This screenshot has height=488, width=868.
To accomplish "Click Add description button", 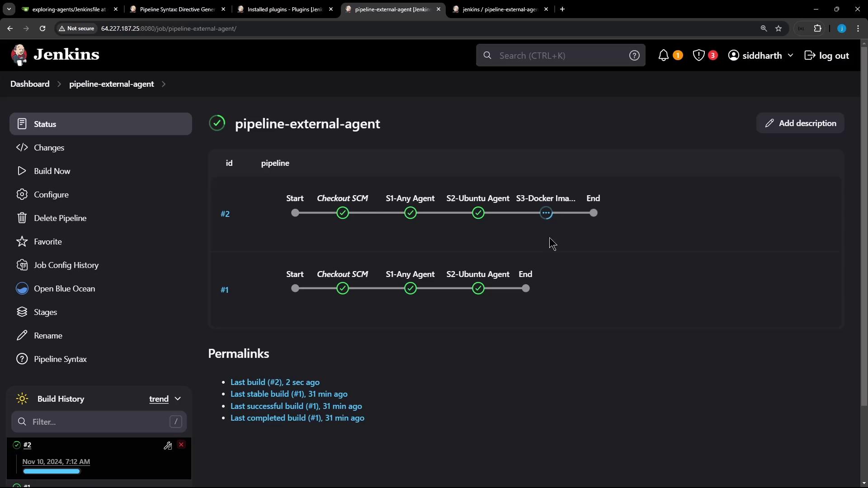I will (x=800, y=123).
